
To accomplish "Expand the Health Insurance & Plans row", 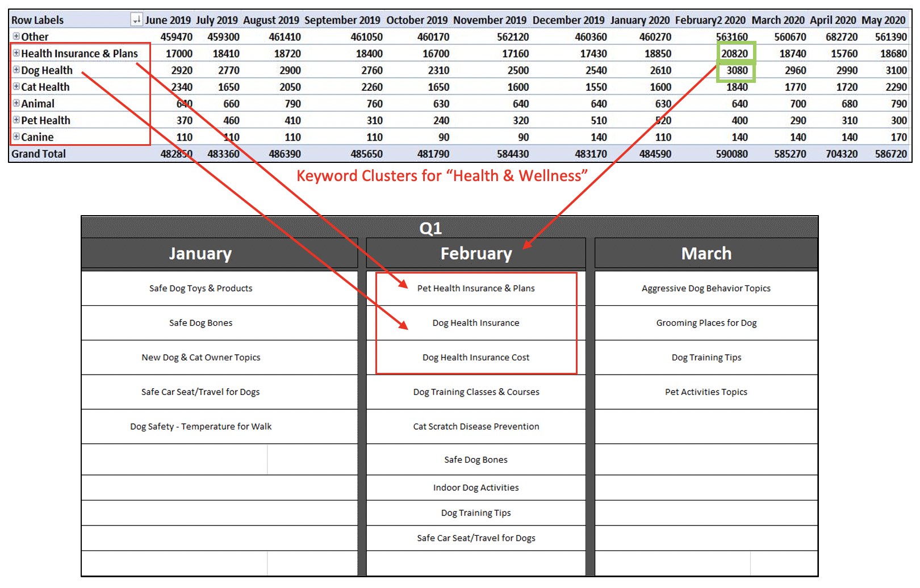I will click(17, 53).
